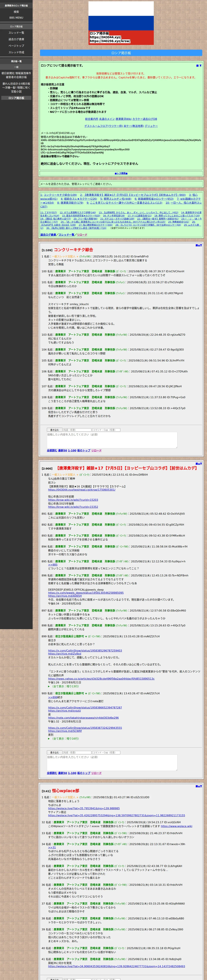
Task: Click the blue ロシア掲示板 title bar
Action: (121, 53)
